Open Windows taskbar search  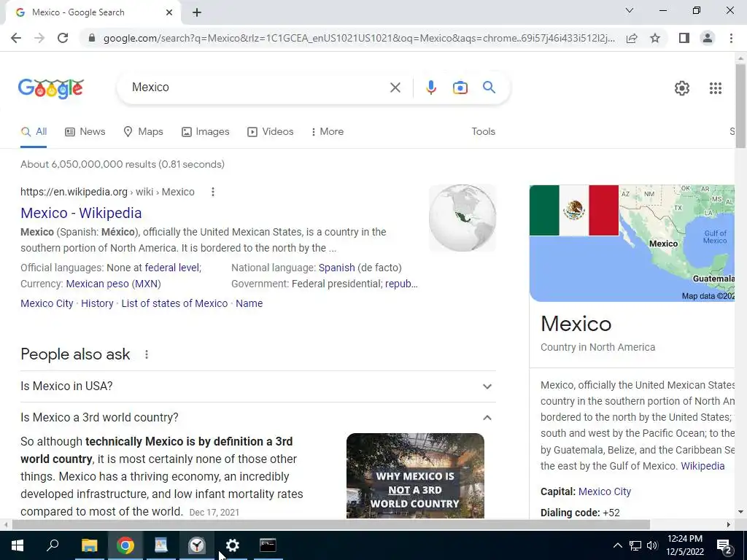coord(53,545)
